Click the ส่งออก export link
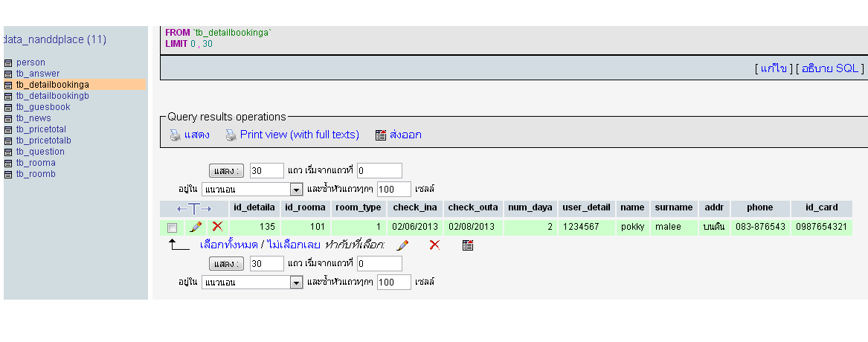868x342 pixels. pyautogui.click(x=406, y=135)
